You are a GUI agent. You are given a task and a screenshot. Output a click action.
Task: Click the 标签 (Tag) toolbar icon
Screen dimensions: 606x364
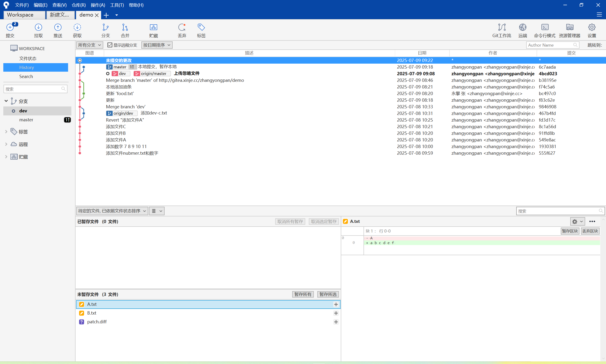pyautogui.click(x=201, y=30)
